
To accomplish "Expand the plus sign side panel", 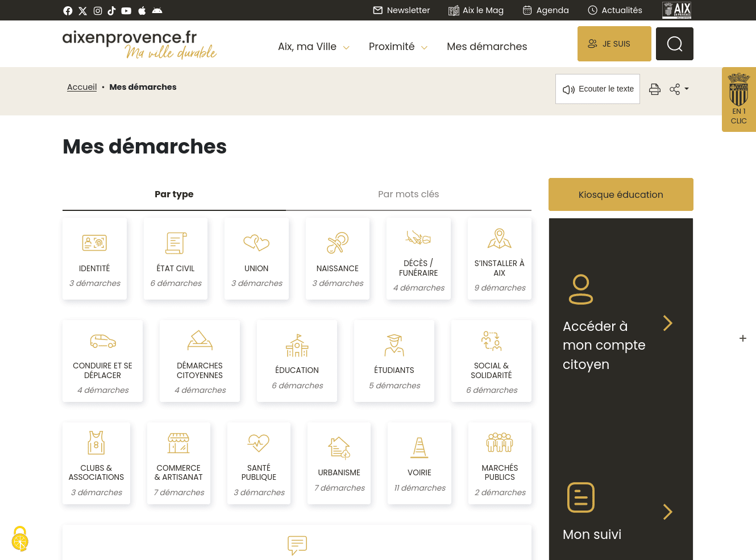I will click(742, 338).
